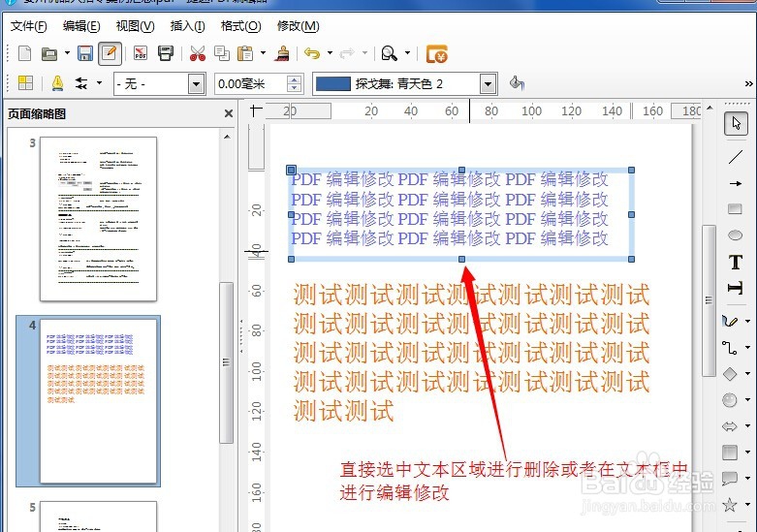757x532 pixels.
Task: Choose the freeform curve tool
Action: (730, 321)
